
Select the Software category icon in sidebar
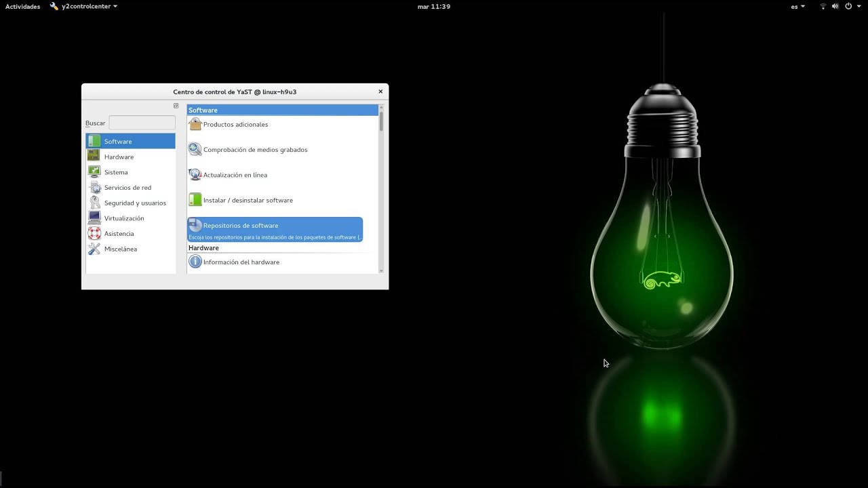tap(94, 141)
